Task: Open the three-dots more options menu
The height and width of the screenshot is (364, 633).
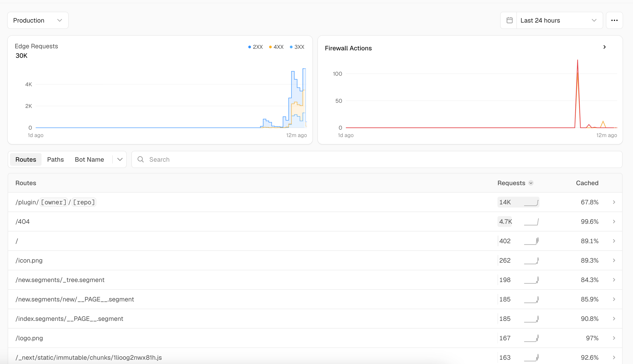Action: (x=614, y=20)
